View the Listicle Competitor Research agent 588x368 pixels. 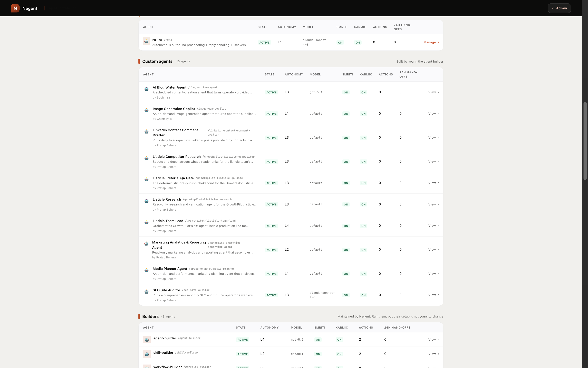(x=434, y=162)
